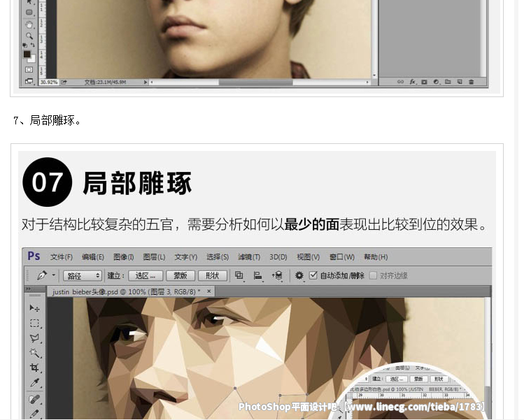The image size is (524, 420).
Task: Open the 3D(D) menu
Action: 278,257
